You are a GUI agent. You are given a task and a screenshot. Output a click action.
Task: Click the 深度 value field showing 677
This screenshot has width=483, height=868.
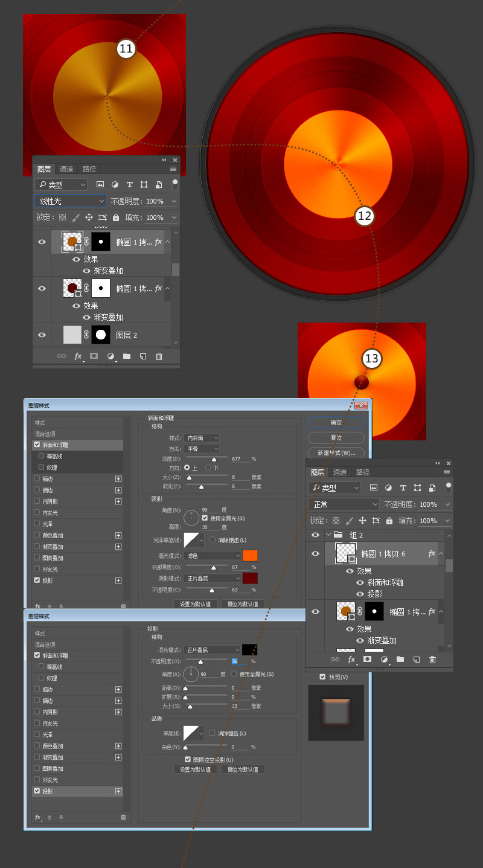pyautogui.click(x=240, y=459)
